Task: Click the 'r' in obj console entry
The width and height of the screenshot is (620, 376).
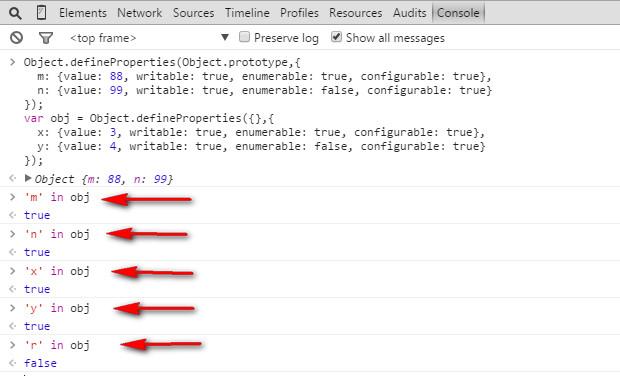Action: coord(57,345)
